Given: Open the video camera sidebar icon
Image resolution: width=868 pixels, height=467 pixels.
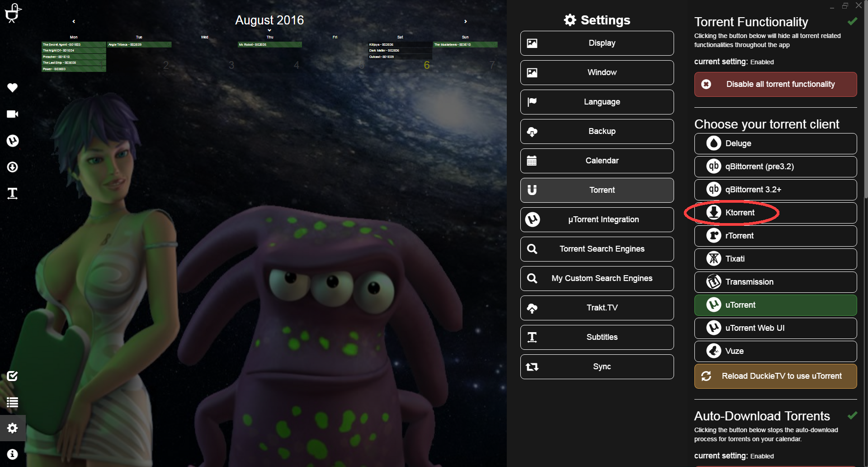Looking at the screenshot, I should tap(13, 114).
